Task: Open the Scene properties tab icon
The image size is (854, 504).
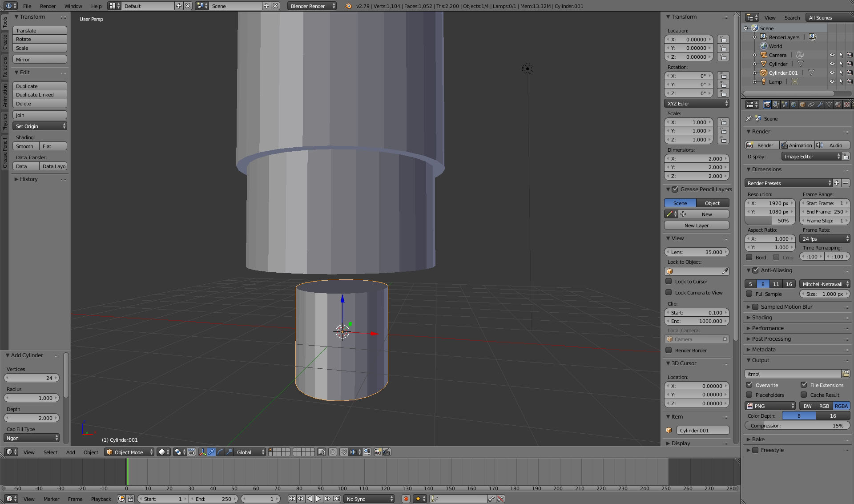Action: tap(785, 105)
